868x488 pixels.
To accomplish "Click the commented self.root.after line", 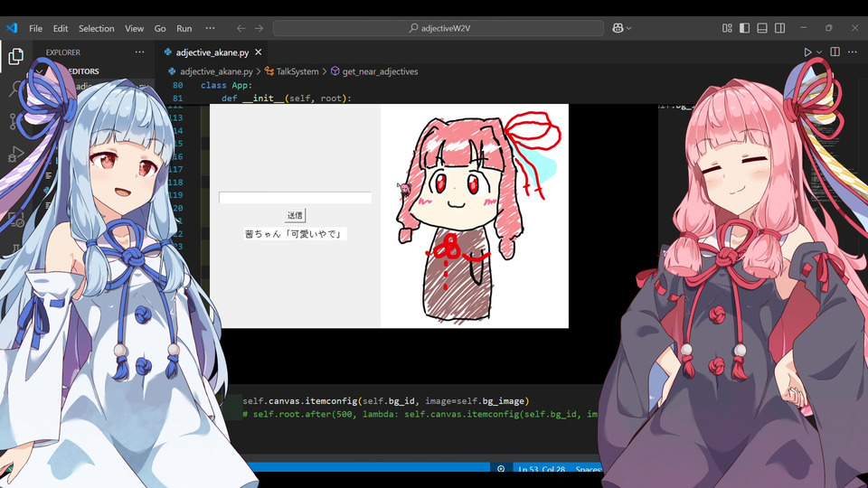I will tap(420, 414).
